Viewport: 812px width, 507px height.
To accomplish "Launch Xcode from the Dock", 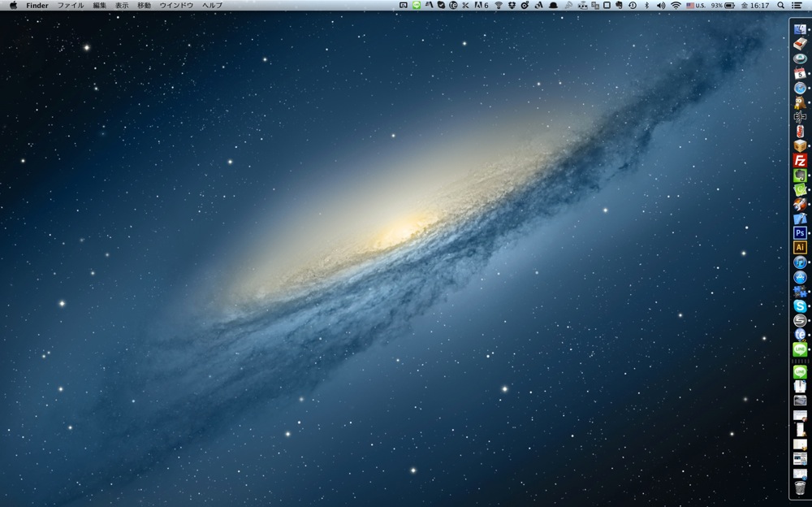I will coord(800,219).
